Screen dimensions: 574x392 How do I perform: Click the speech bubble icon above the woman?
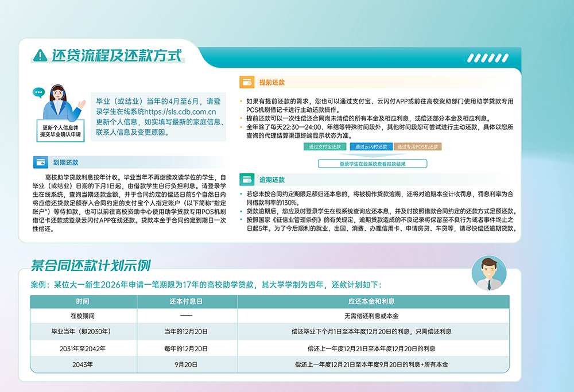(39, 92)
